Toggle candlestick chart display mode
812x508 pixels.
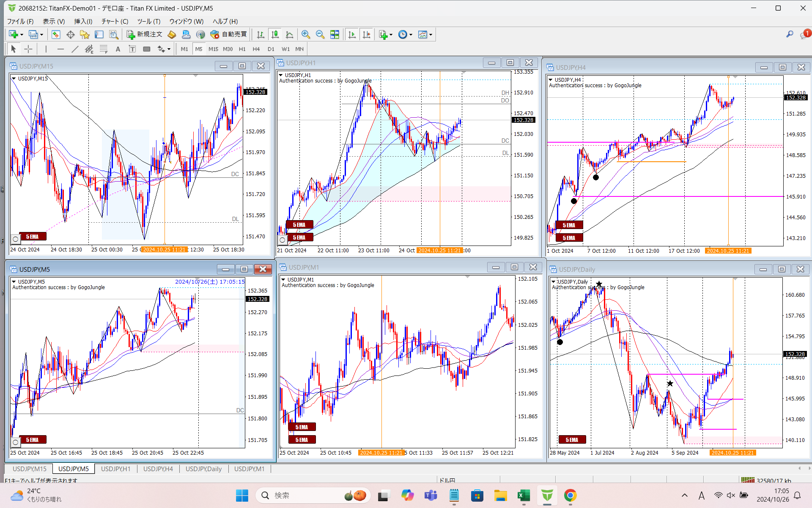(x=275, y=34)
